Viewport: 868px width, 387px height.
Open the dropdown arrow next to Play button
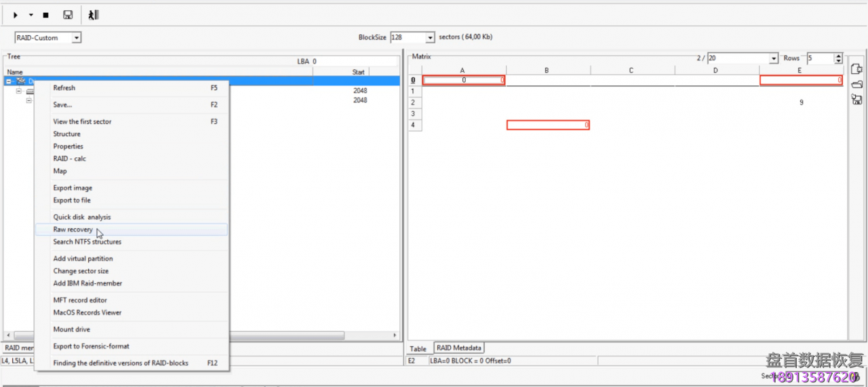[31, 15]
